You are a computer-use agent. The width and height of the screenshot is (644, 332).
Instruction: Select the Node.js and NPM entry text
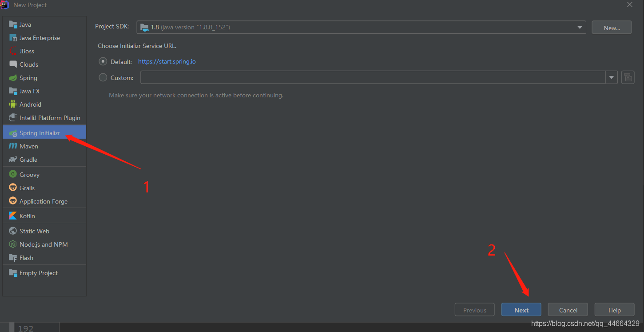44,244
